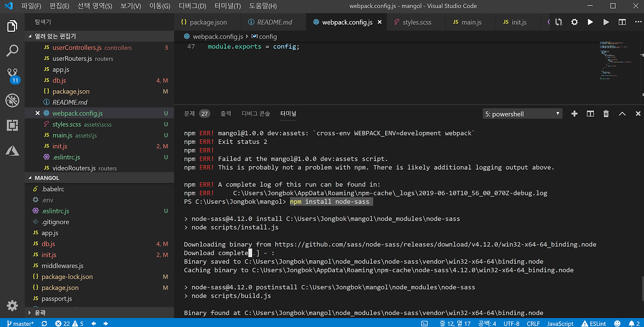Switch to the 디버그 콘솔 panel tab
The width and height of the screenshot is (644, 327).
[x=256, y=114]
